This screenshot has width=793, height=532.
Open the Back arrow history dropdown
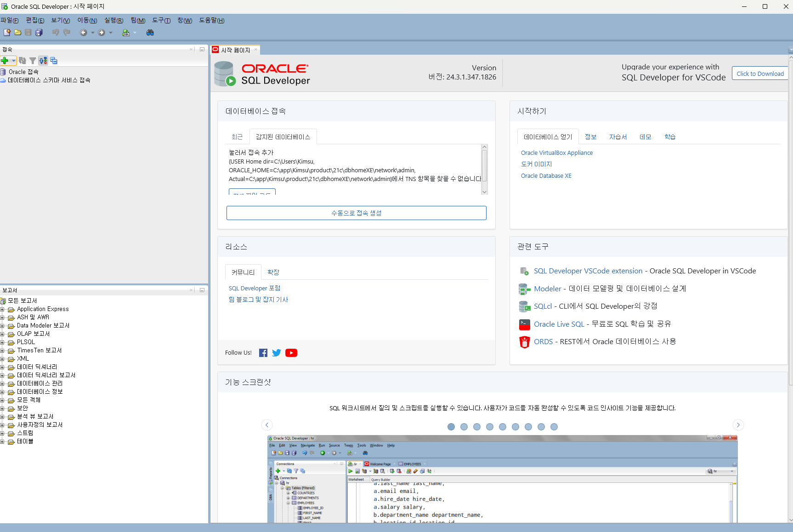[92, 33]
